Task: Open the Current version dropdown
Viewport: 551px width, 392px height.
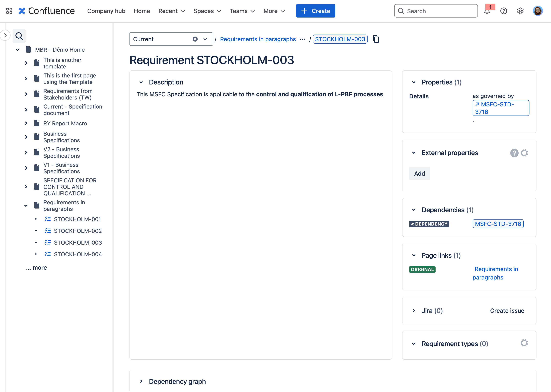Action: click(x=205, y=39)
